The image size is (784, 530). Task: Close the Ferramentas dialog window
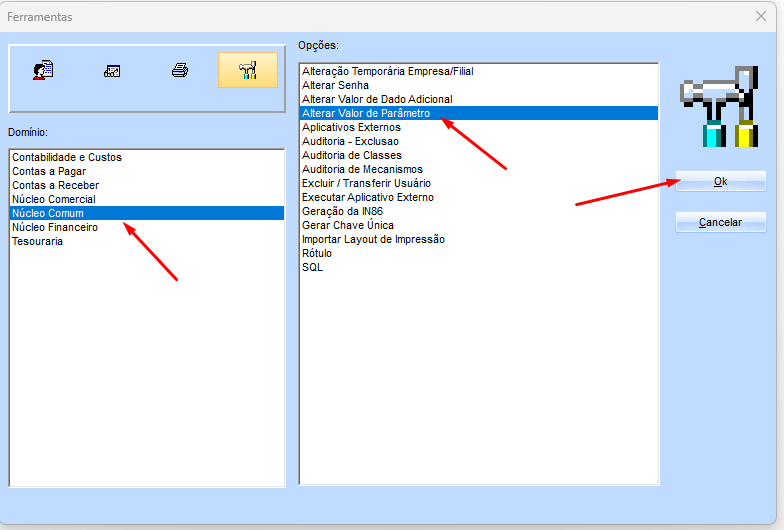point(761,17)
